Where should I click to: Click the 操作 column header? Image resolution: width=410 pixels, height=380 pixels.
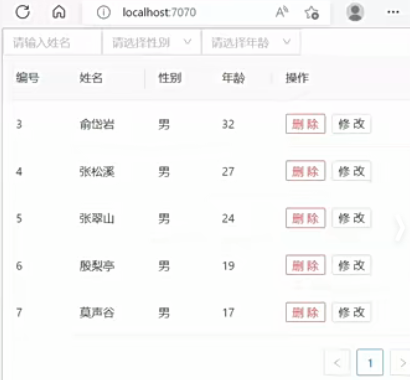pos(297,78)
